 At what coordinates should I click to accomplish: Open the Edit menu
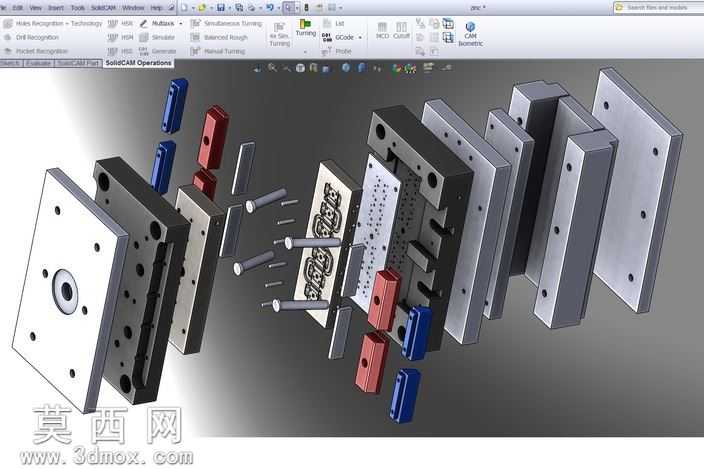tap(18, 8)
